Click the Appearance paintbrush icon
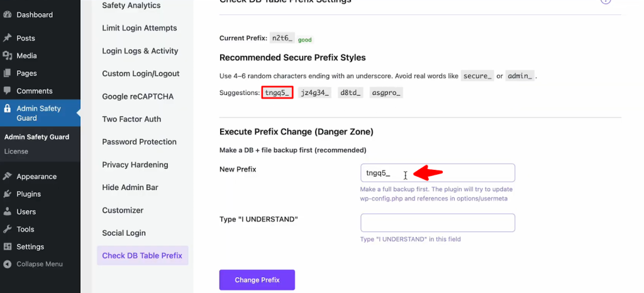 [8, 177]
